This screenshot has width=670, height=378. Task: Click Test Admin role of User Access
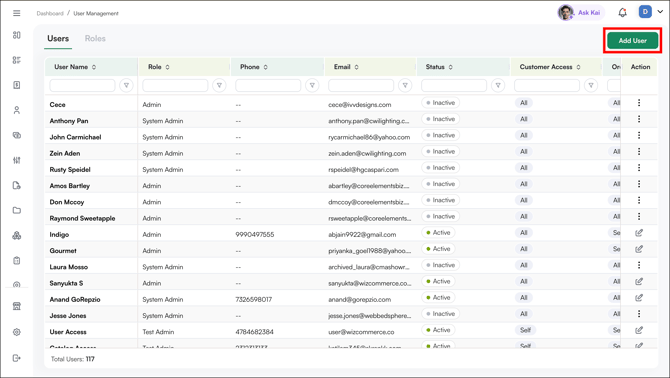(x=158, y=332)
